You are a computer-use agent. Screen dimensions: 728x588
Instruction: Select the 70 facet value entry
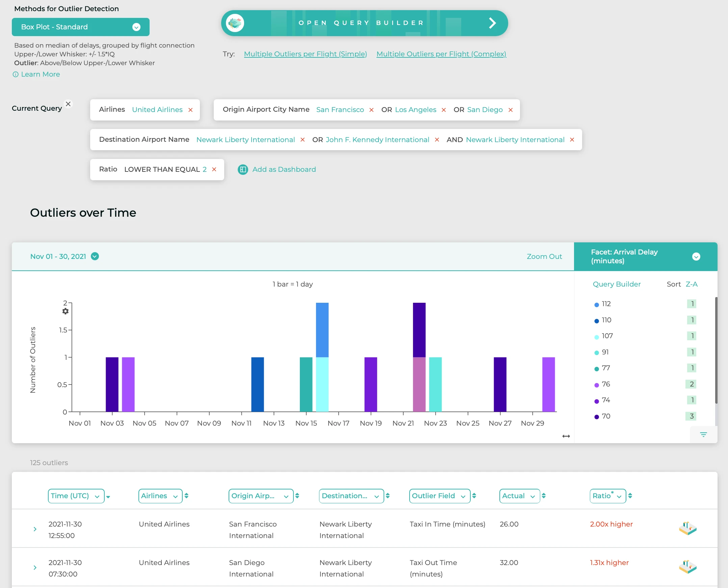coord(606,416)
